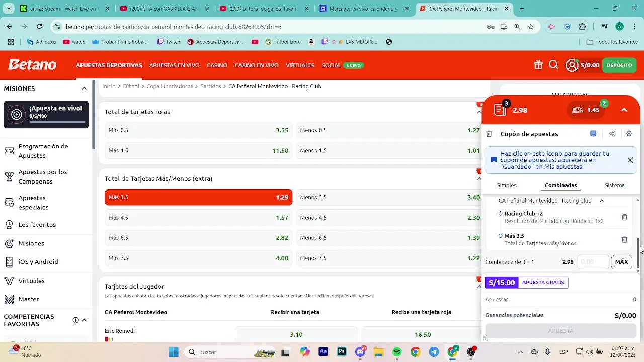The height and width of the screenshot is (362, 644).
Task: Collapse the MISIONES sidebar section
Action: (84, 88)
